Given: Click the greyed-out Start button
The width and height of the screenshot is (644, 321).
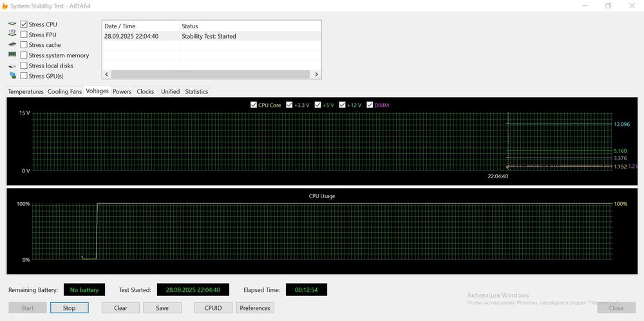Looking at the screenshot, I should [x=27, y=308].
